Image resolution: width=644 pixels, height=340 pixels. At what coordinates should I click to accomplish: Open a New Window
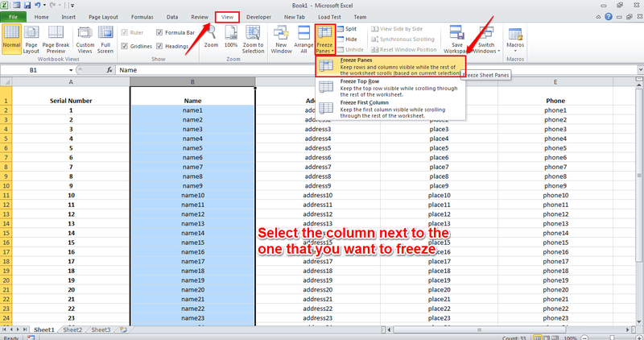pyautogui.click(x=281, y=39)
